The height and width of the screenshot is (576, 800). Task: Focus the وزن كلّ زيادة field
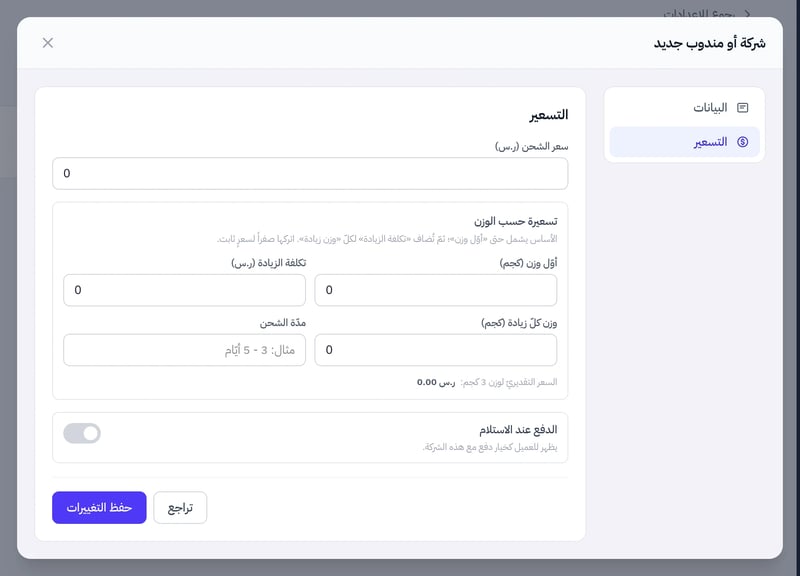[436, 350]
